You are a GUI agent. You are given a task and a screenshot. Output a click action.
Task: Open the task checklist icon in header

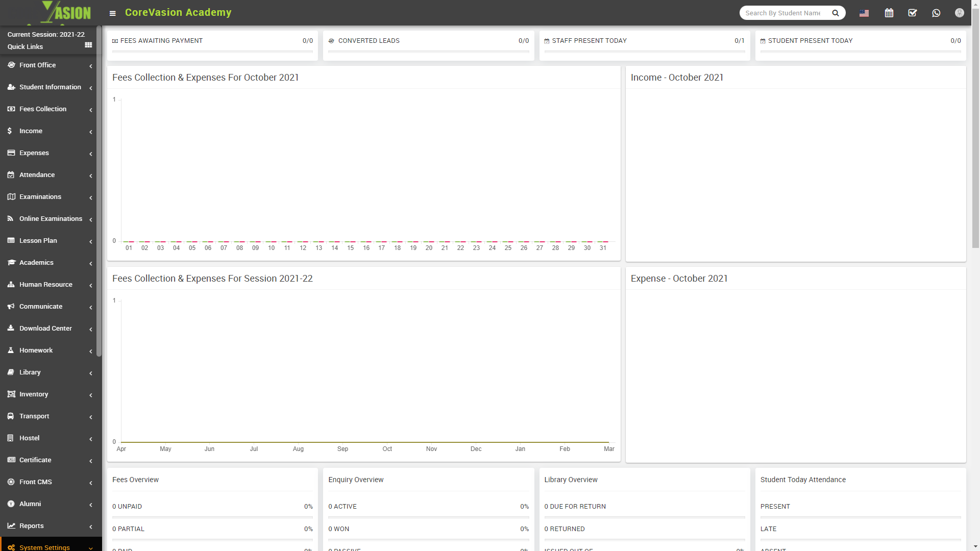913,13
